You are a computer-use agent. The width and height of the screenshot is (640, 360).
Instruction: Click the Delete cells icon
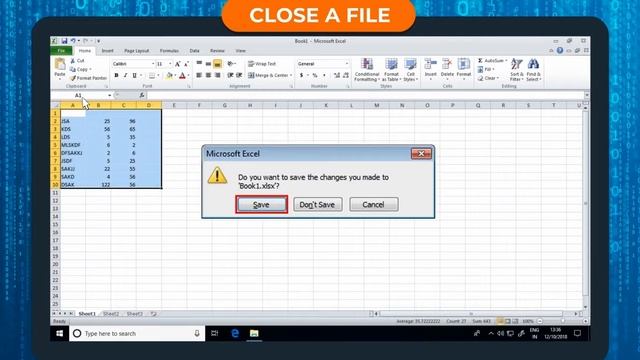point(447,64)
